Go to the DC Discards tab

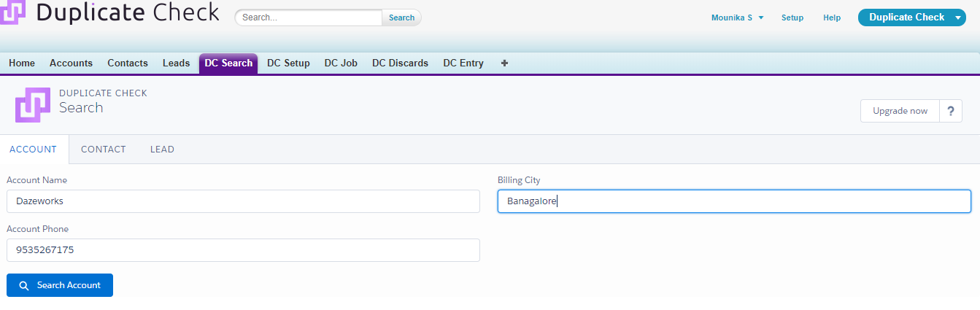coord(400,63)
